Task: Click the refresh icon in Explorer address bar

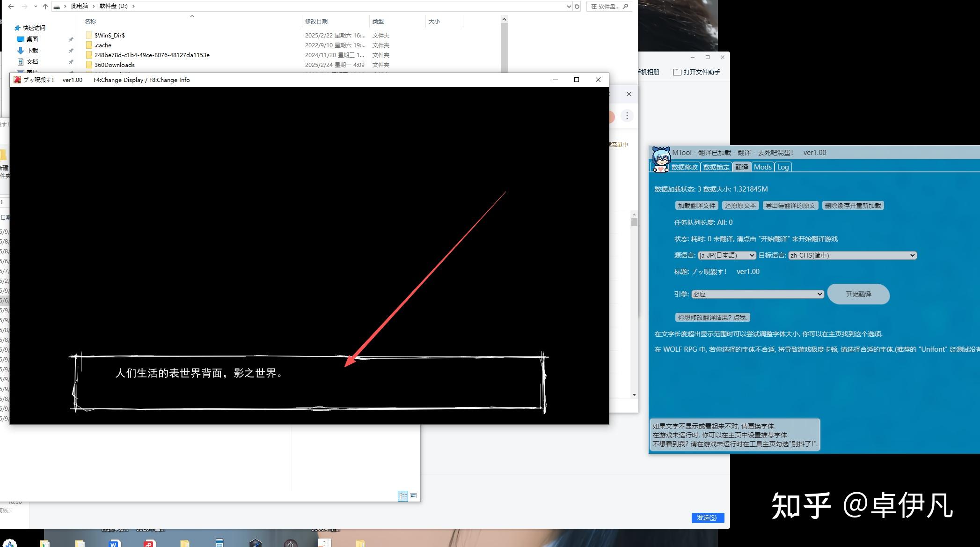Action: point(577,6)
